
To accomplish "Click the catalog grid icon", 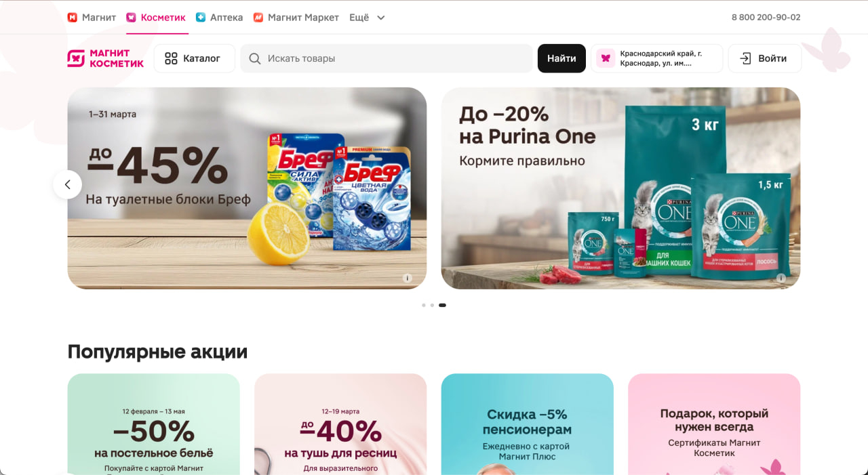I will click(x=171, y=58).
